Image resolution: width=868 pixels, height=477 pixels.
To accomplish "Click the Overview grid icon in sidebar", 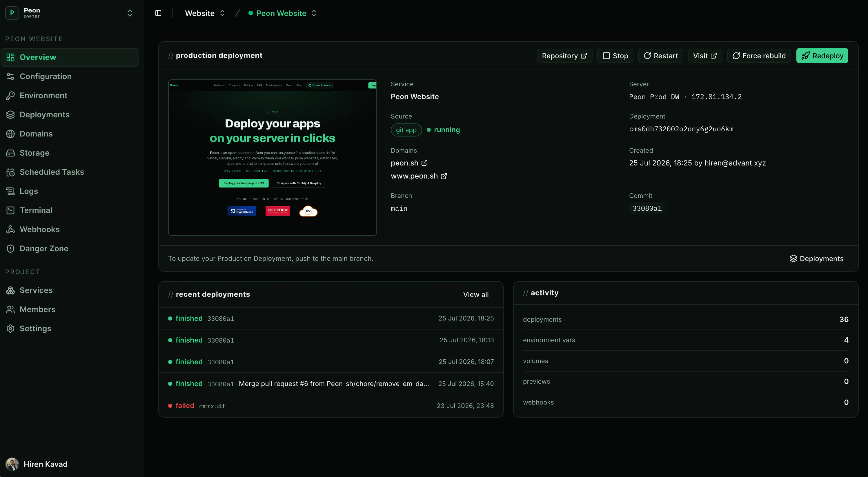I will (x=10, y=57).
